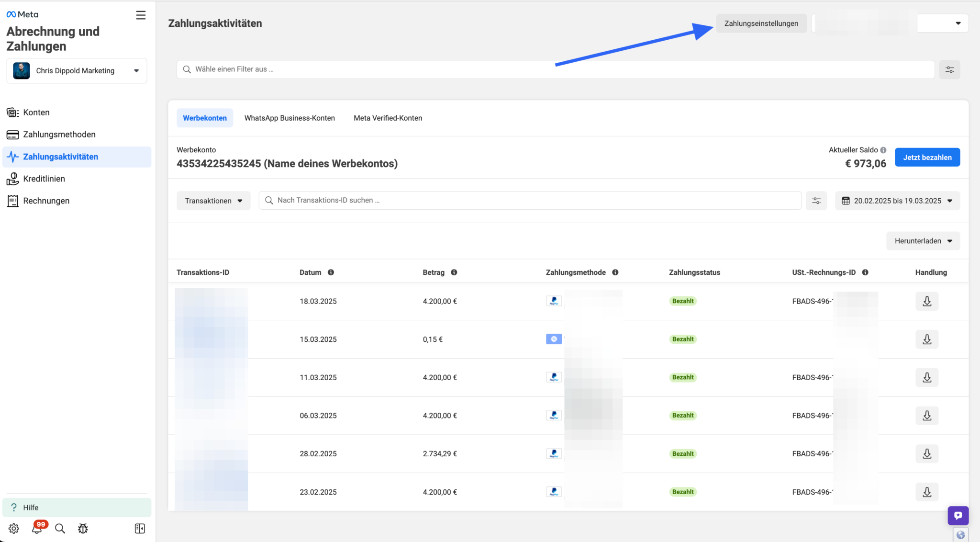The image size is (980, 542).
Task: Open the date range 20.02.2025 bis 19.03.2025 picker
Action: click(x=897, y=201)
